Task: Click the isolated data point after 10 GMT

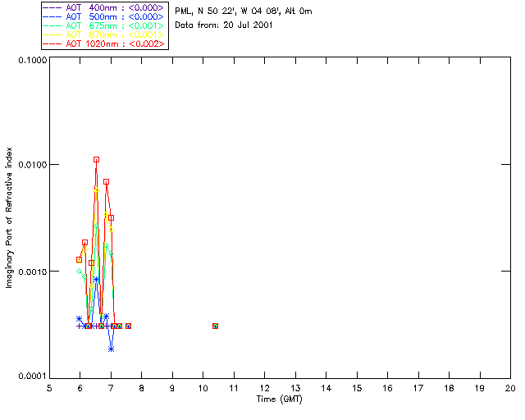Action: [x=215, y=326]
